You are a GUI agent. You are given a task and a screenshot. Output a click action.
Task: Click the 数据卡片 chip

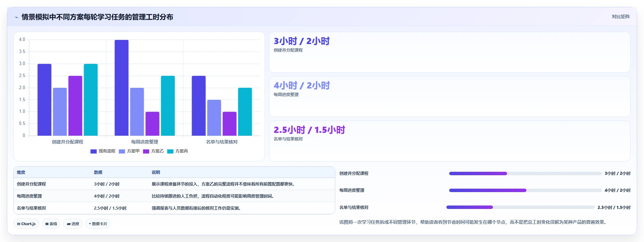(x=98, y=224)
